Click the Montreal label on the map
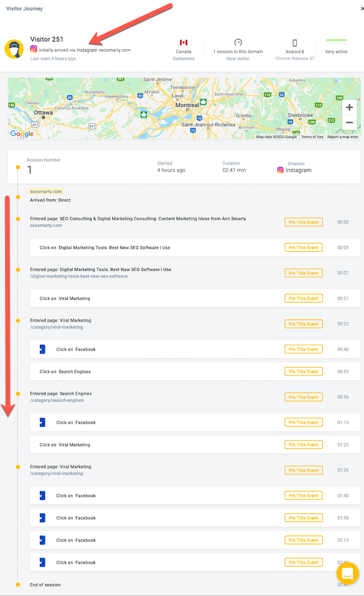Viewport: 364px width, 596px height. [187, 105]
